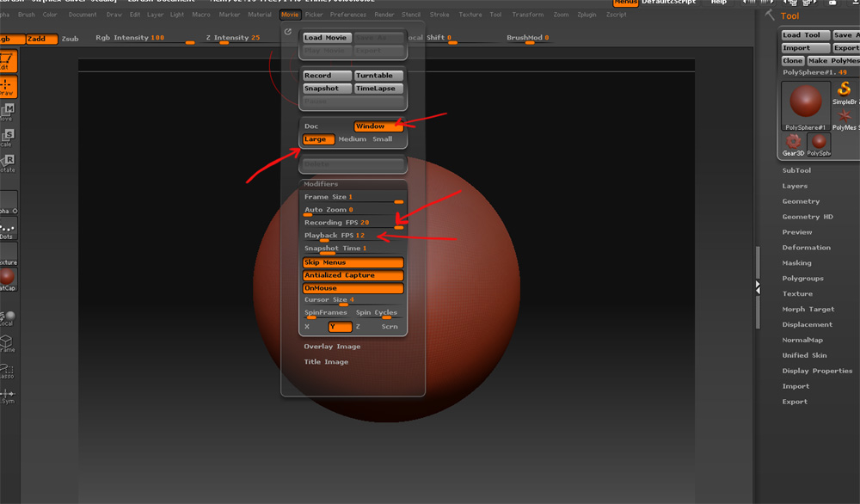Image resolution: width=860 pixels, height=504 pixels.
Task: Expand the Geometry HD subpalette
Action: coord(808,217)
